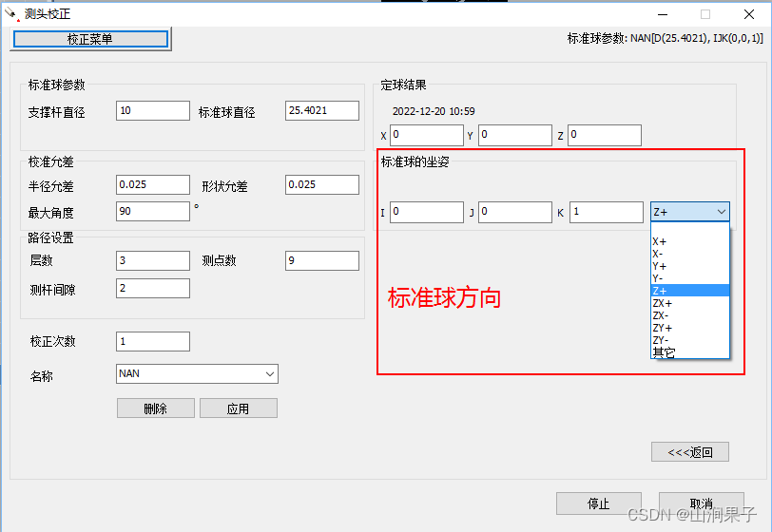Click the 校正菜单 button
The width and height of the screenshot is (772, 532).
[90, 39]
